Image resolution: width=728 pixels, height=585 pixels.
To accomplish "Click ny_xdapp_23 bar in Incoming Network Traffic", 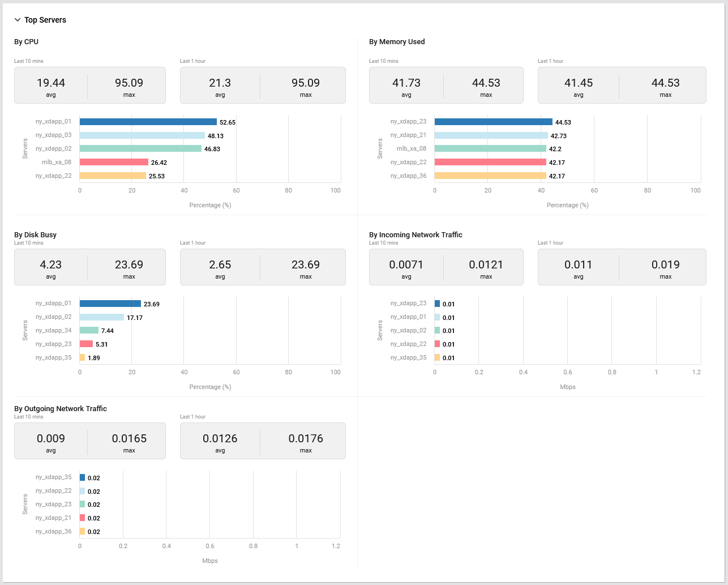I will click(x=437, y=304).
